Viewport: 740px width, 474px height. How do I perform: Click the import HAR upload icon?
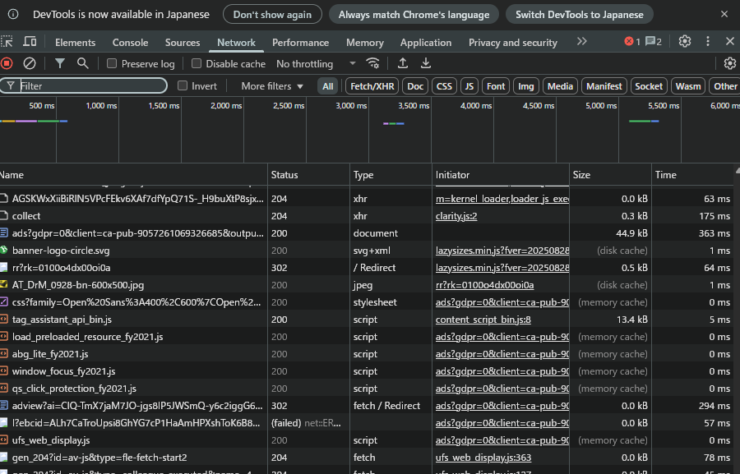pyautogui.click(x=403, y=63)
